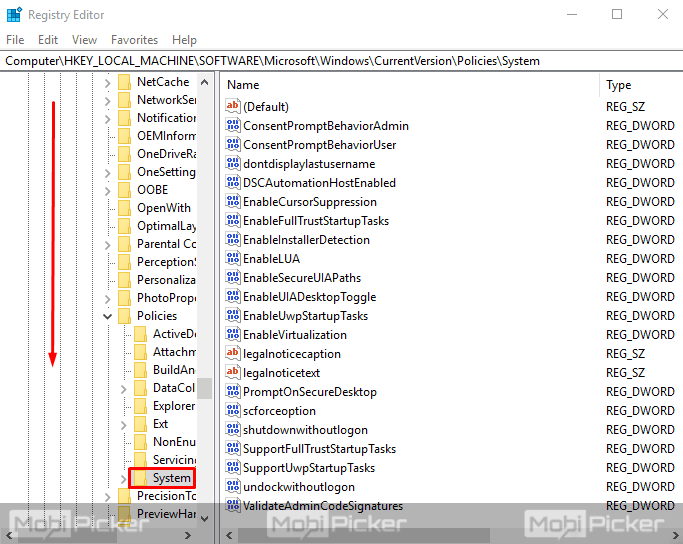Select the OpenWith key
This screenshot has height=544, width=683.
coord(164,208)
